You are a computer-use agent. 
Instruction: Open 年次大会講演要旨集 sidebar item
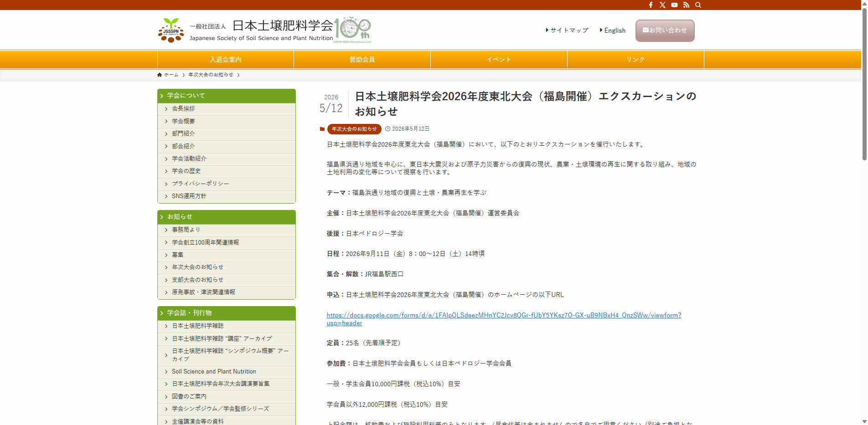[x=227, y=384]
